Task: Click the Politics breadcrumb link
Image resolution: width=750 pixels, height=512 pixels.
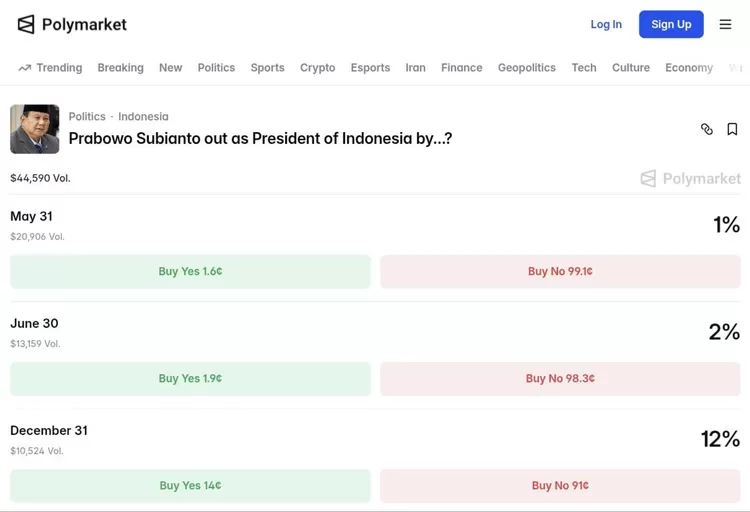Action: [87, 117]
